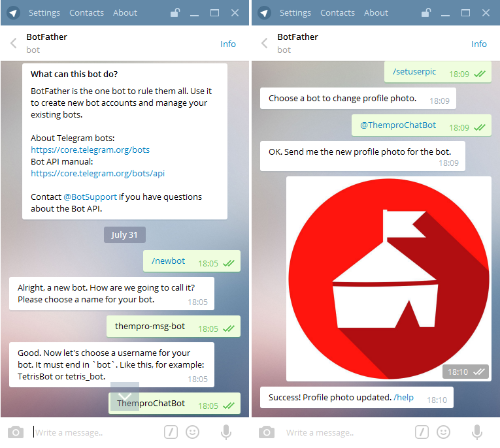
Task: Start voice recording in right window
Action: (x=477, y=432)
